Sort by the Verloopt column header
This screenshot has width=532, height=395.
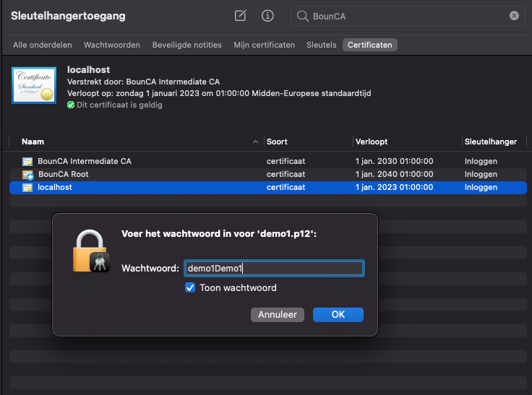[372, 142]
